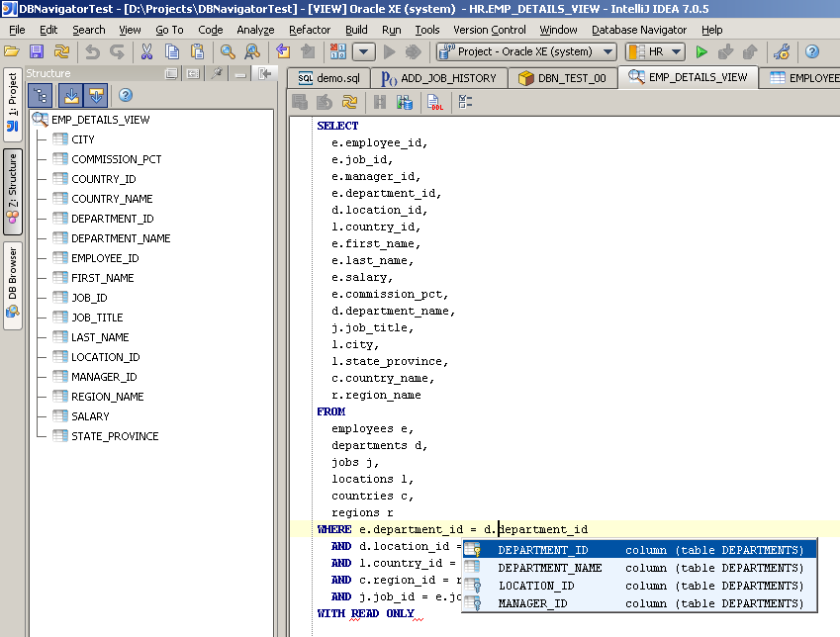Screen dimensions: 840x637
Task: Click the Paste clipboard icon
Action: point(198,51)
